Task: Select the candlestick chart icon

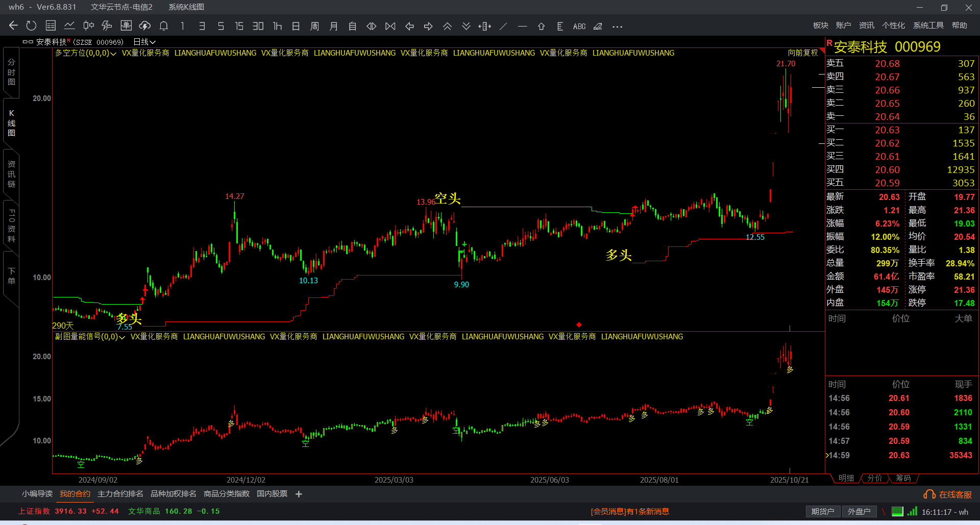Action: [88, 26]
